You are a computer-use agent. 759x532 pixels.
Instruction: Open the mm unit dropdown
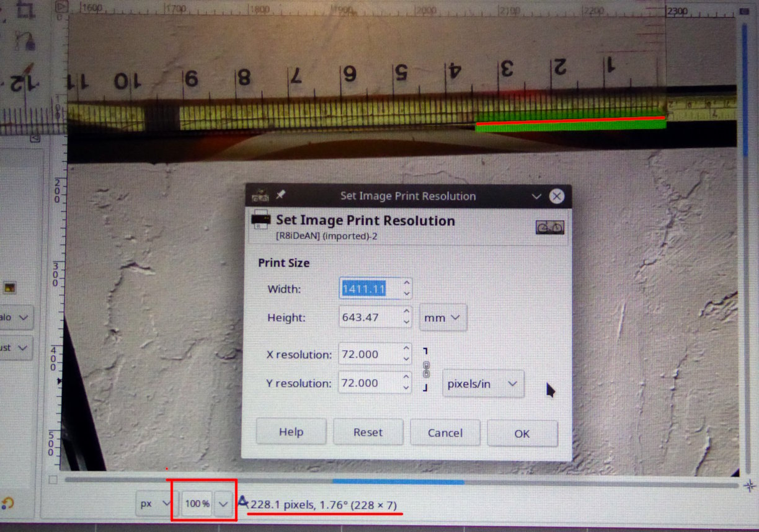click(443, 317)
